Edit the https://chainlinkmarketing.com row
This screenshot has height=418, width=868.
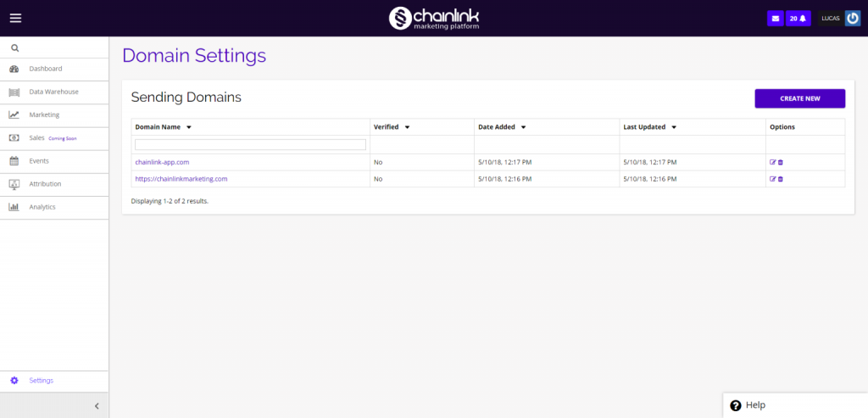click(773, 179)
